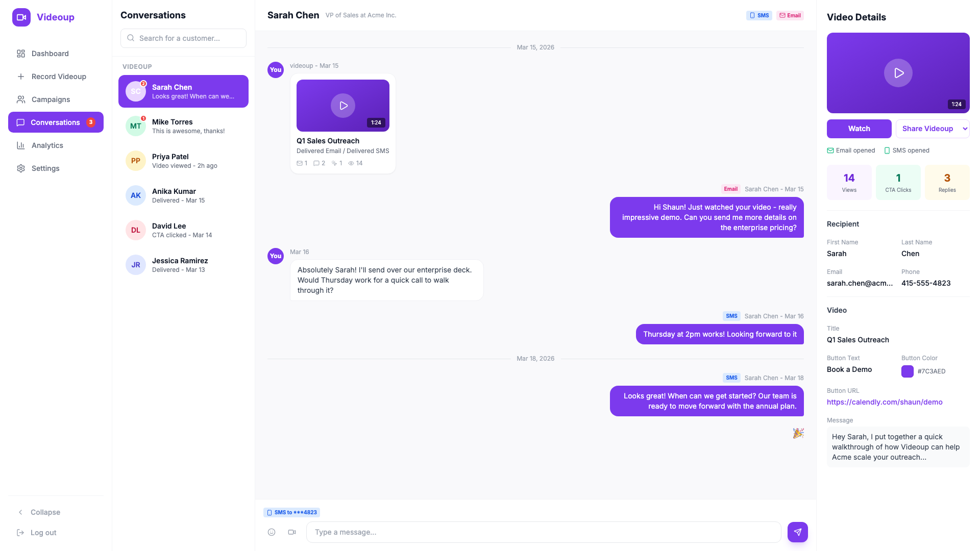Switch channel via SMS to ***4823 chip
Image resolution: width=980 pixels, height=551 pixels.
point(292,512)
